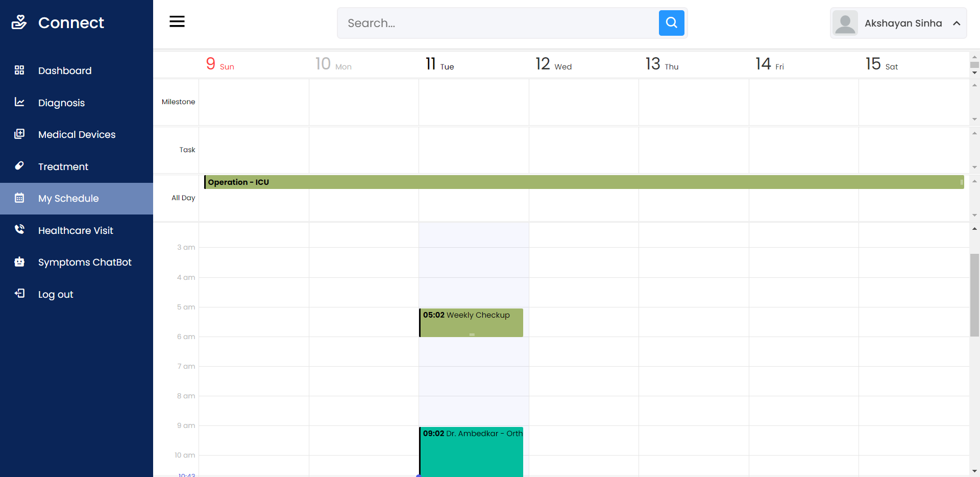Click the time grid vertical scrollbar thumb
Viewport: 980px width, 477px height.
click(x=974, y=295)
